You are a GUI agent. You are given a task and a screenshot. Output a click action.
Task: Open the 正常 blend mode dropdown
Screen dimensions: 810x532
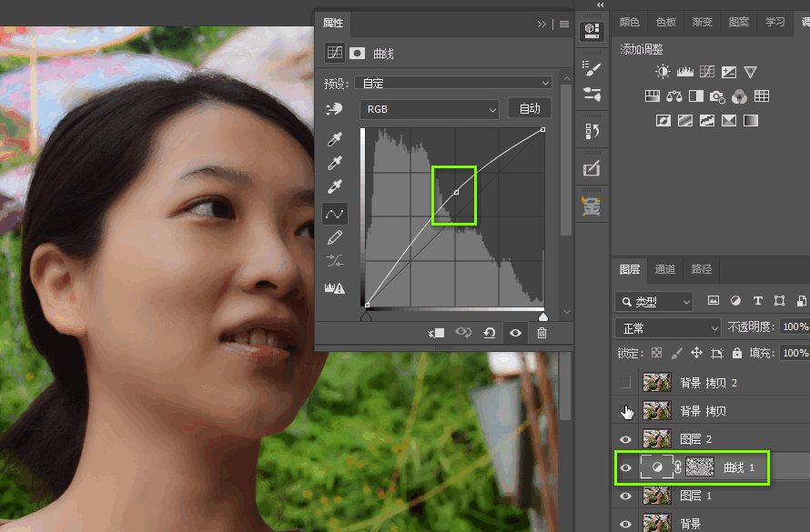(668, 327)
